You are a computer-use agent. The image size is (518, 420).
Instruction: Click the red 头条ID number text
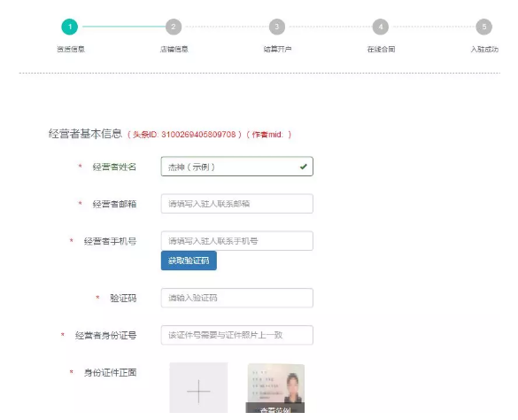point(198,135)
